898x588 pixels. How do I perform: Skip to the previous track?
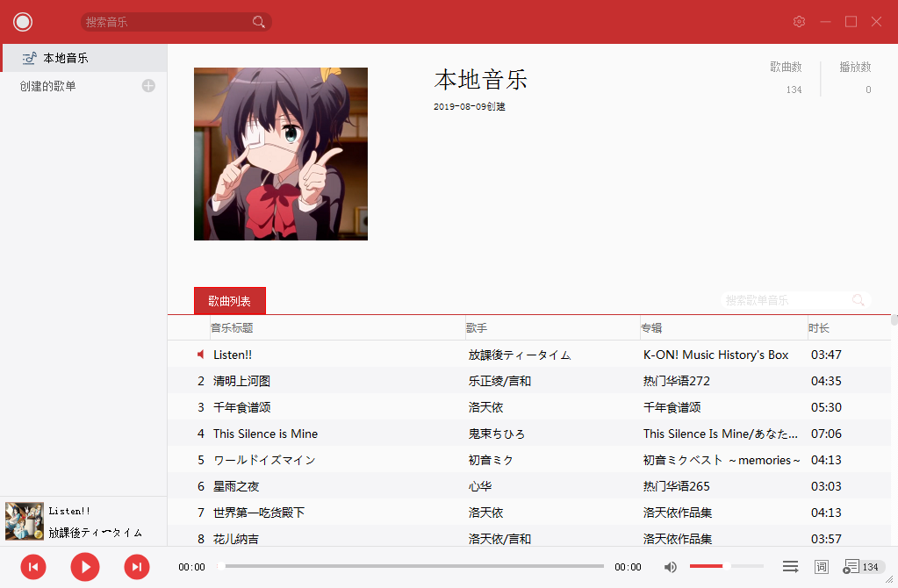(33, 567)
